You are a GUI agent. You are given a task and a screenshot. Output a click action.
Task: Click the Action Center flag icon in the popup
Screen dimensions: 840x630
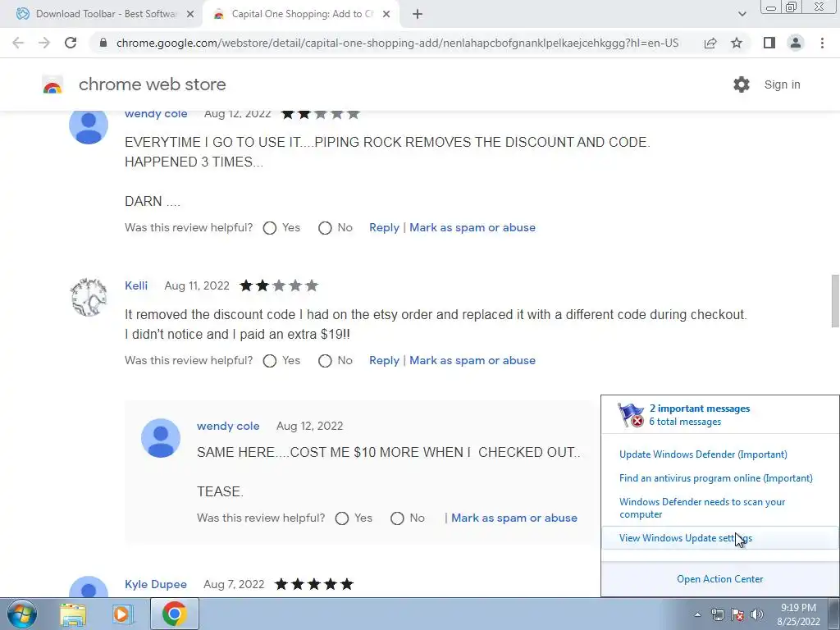click(x=631, y=414)
